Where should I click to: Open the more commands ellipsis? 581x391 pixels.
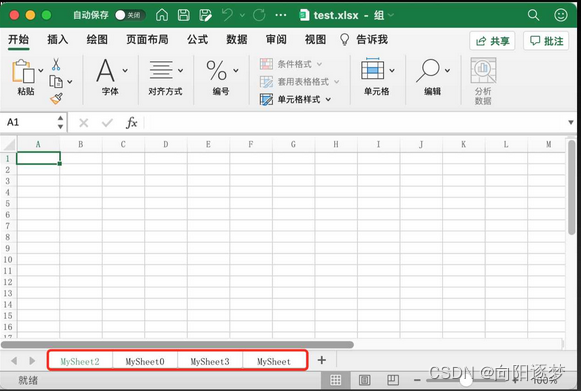281,15
